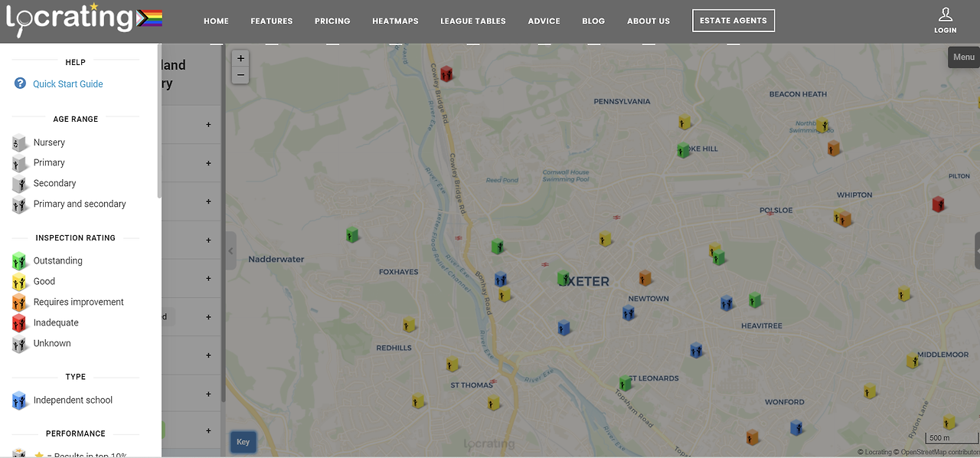Open the About Us page
The image size is (980, 458).
pyautogui.click(x=648, y=21)
